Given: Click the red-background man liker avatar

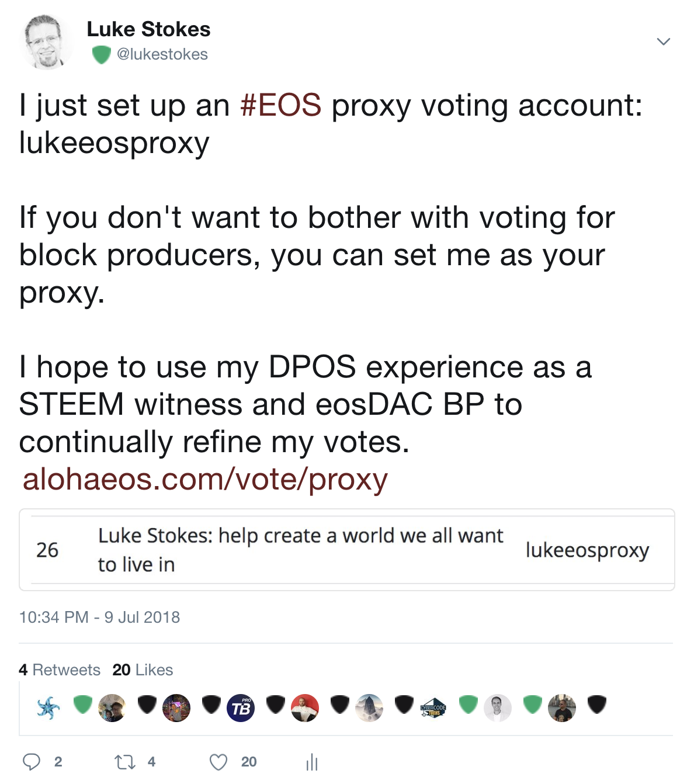Looking at the screenshot, I should click(x=305, y=708).
